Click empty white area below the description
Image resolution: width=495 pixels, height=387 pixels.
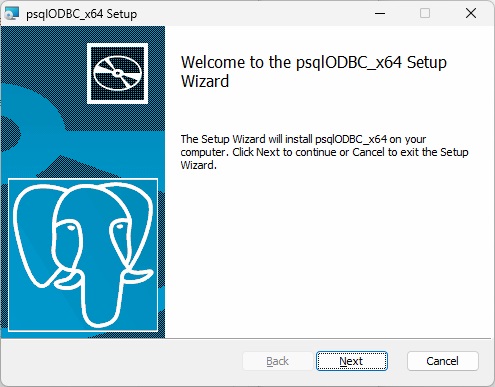(x=328, y=253)
